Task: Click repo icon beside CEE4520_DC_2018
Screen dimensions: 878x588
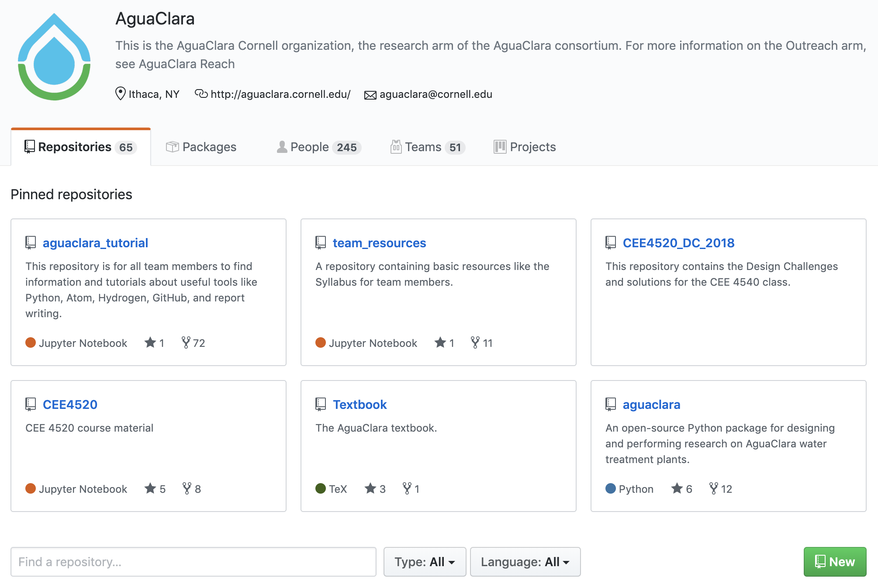Action: pos(610,243)
